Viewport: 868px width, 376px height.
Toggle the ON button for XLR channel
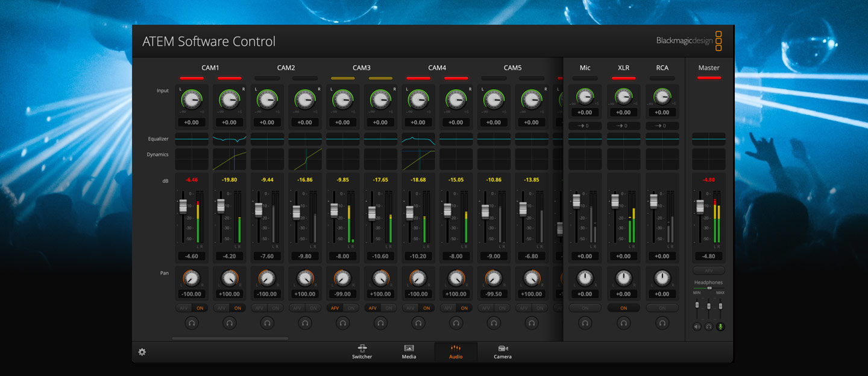click(623, 308)
